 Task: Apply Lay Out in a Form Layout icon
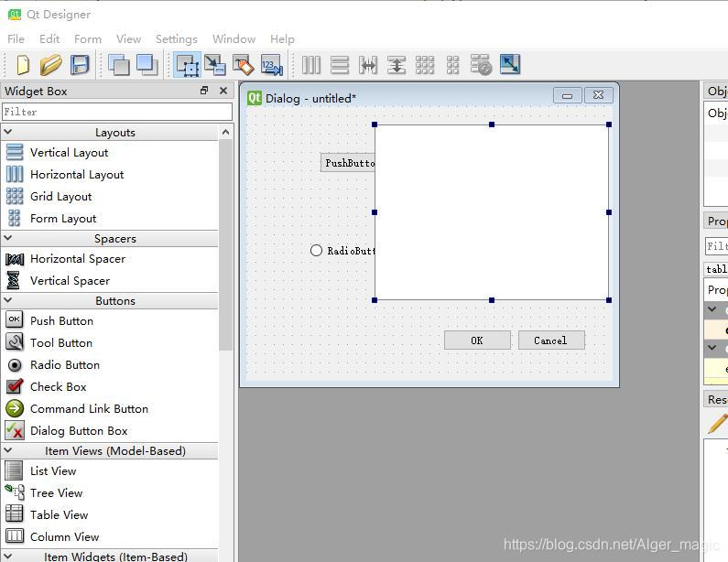tap(452, 64)
